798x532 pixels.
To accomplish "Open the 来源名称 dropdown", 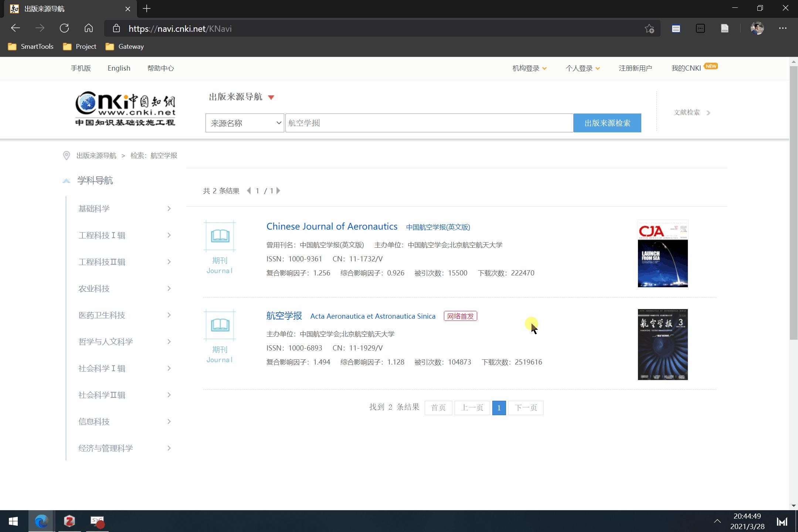I will [x=244, y=123].
